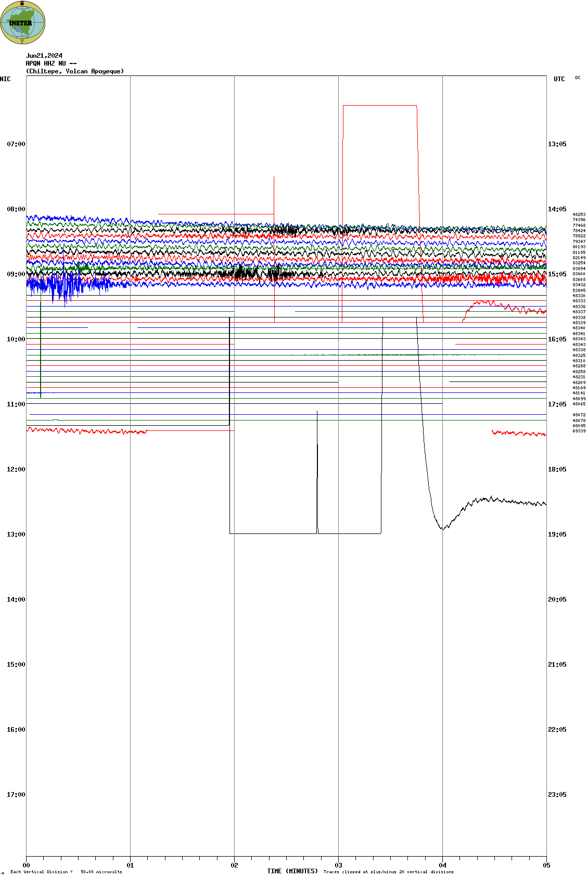The image size is (588, 879).
Task: Click the 05 minute tick label
Action: [546, 865]
